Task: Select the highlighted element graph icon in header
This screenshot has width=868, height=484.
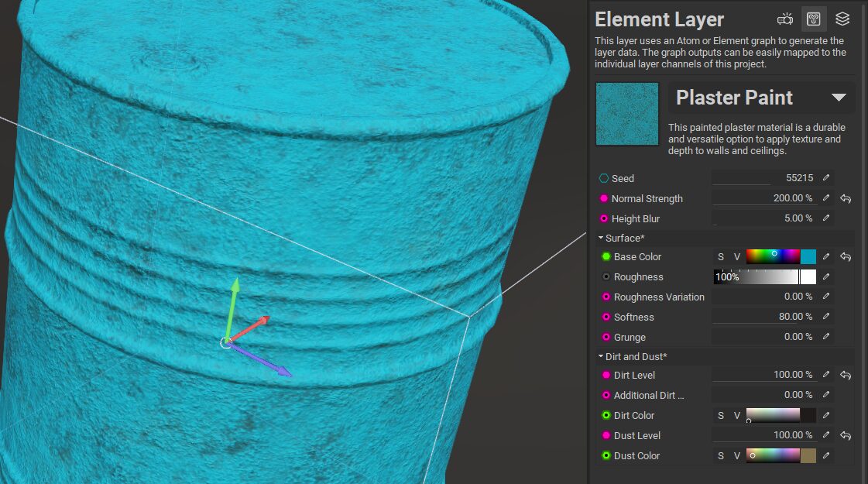Action: click(x=814, y=19)
